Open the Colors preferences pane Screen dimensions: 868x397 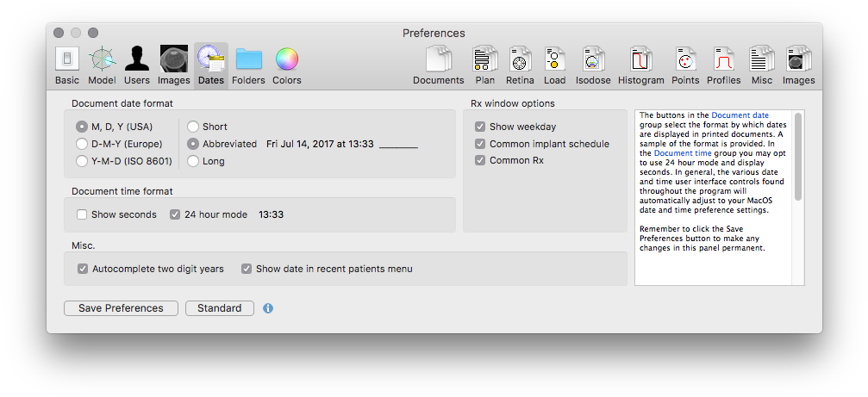pos(287,65)
